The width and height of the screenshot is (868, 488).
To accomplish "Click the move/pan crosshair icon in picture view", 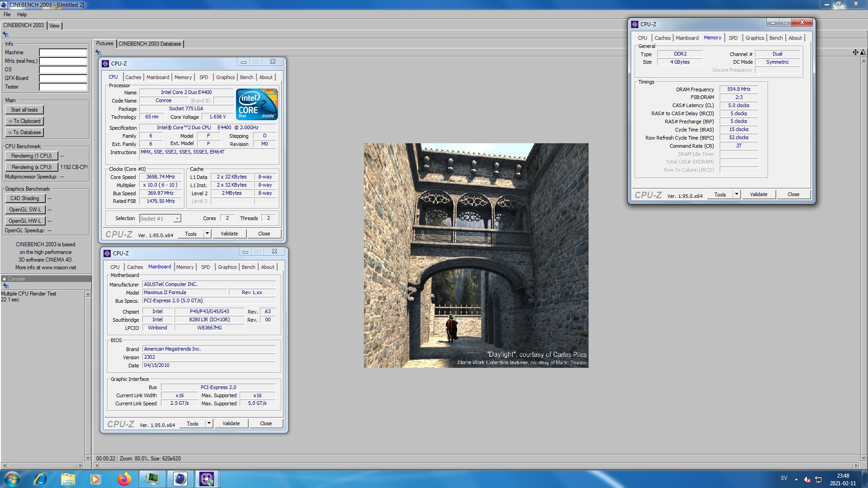I will 855,52.
